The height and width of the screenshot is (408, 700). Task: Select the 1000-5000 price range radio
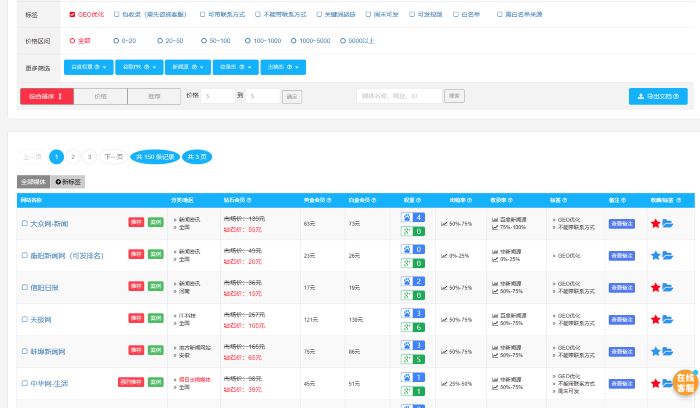[293, 41]
